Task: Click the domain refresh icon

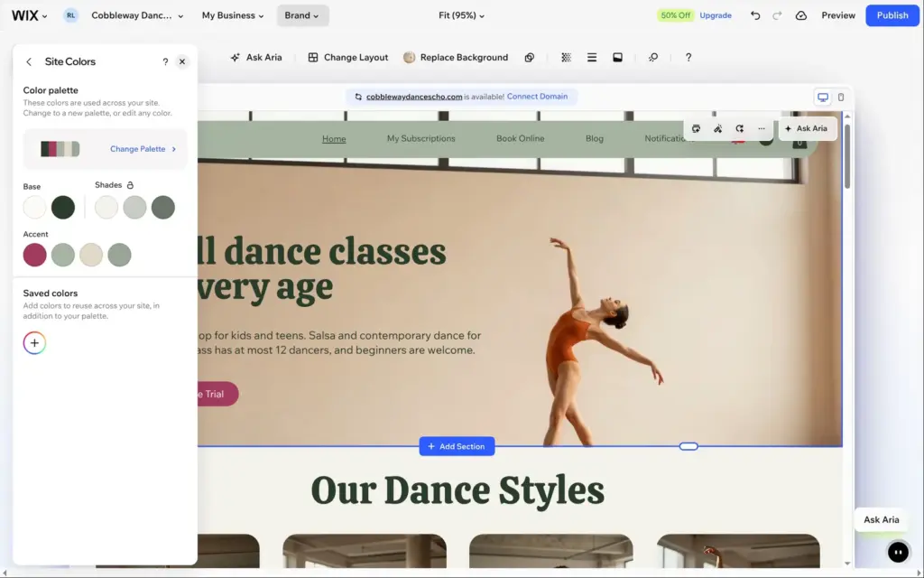Action: [358, 97]
